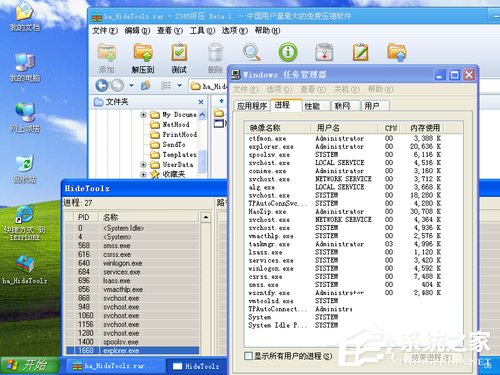Open Task Manager File (文件) menu
Screen dimensions: 500x375
pyautogui.click(x=245, y=89)
